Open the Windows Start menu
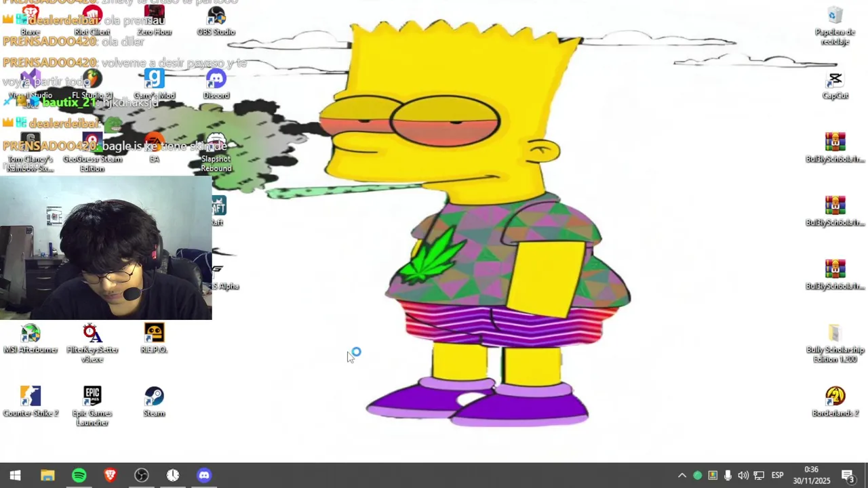 (15, 475)
